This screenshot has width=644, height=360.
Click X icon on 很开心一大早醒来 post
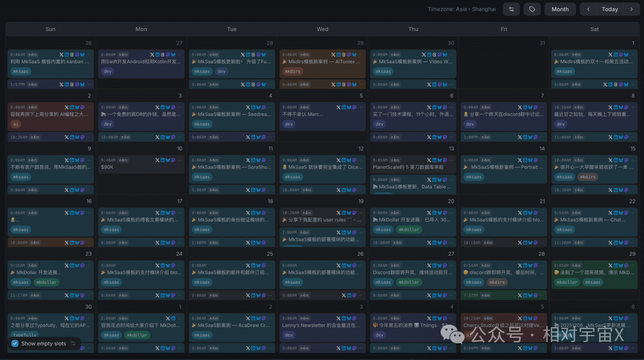point(610,160)
